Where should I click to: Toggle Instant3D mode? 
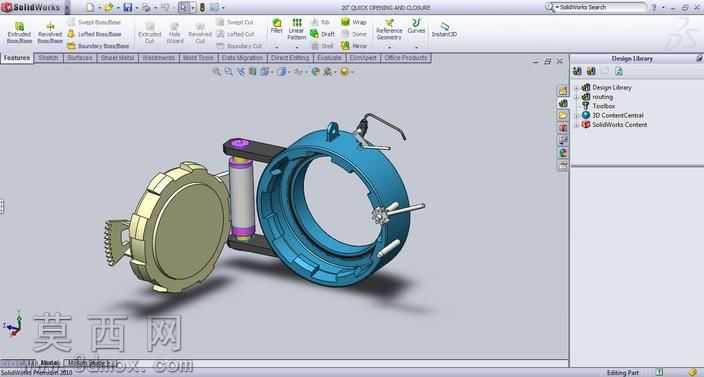(x=444, y=30)
